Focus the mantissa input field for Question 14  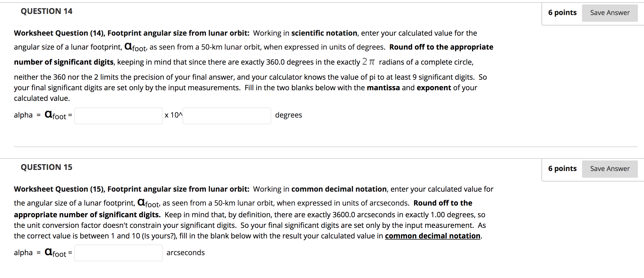[119, 116]
